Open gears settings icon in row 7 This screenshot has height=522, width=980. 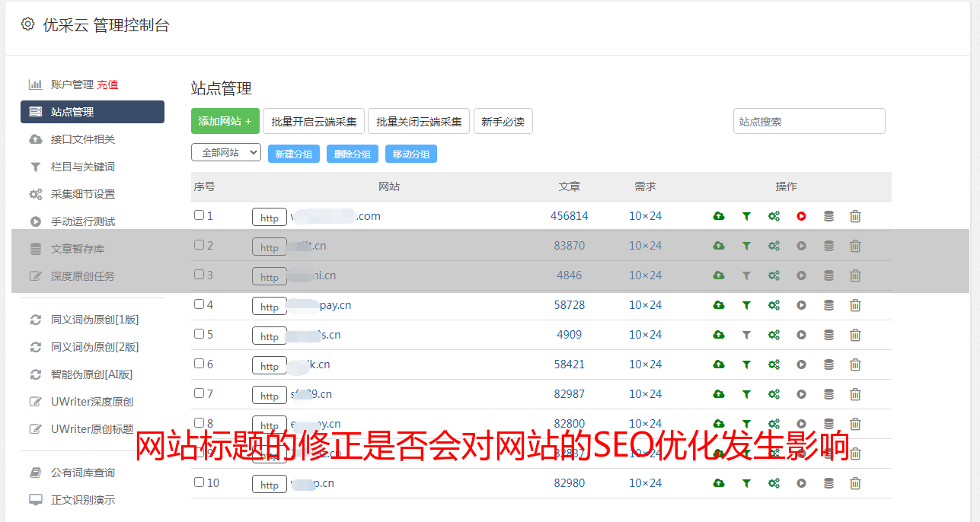774,394
